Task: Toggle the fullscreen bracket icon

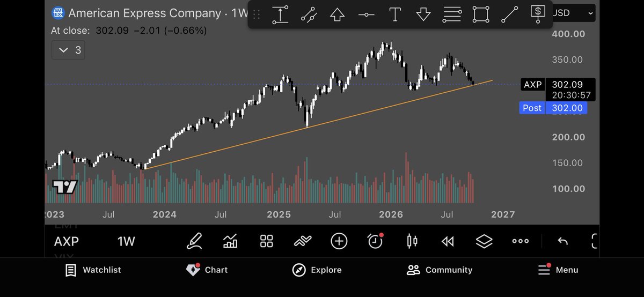Action: 594,241
